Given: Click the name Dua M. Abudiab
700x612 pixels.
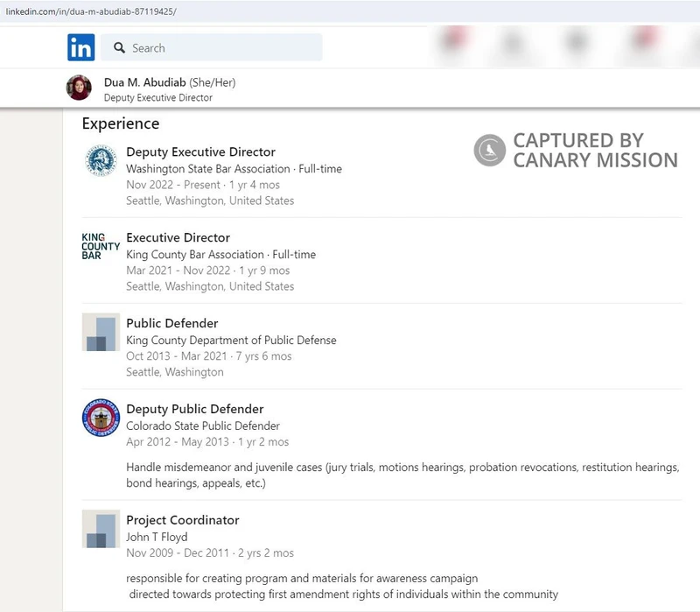Looking at the screenshot, I should pyautogui.click(x=144, y=82).
